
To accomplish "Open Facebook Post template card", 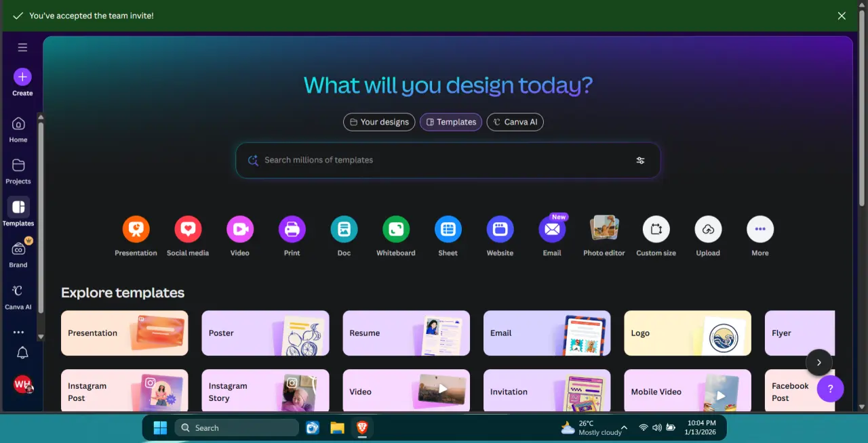I will point(800,390).
